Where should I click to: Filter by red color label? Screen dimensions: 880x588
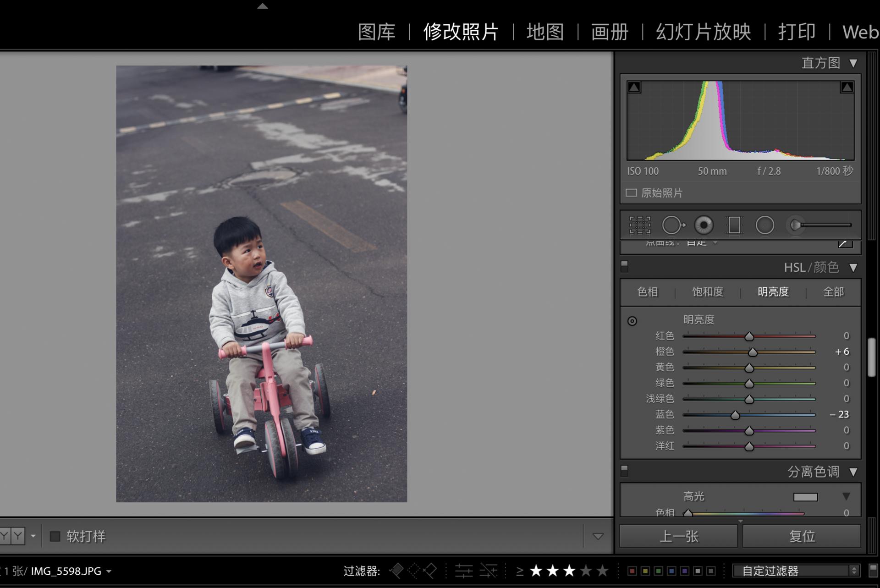[x=632, y=571]
